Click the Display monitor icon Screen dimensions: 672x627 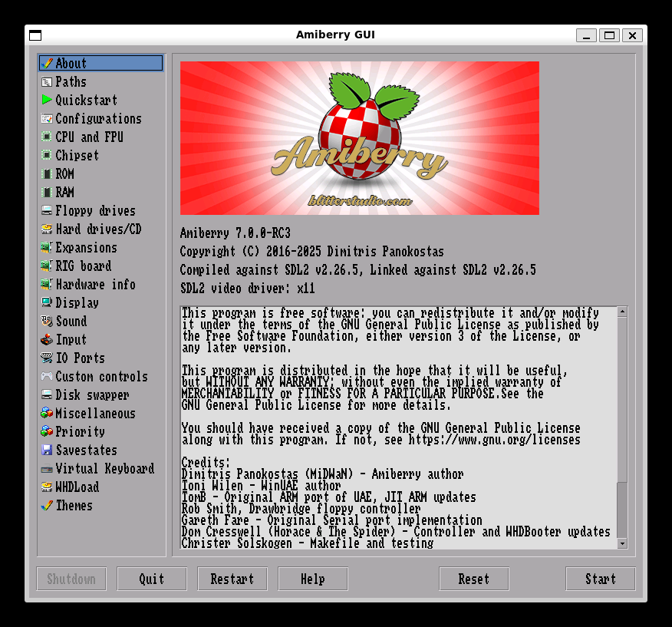pyautogui.click(x=47, y=303)
